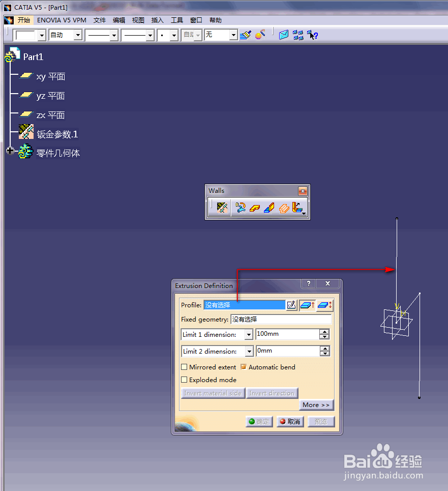Click the green icon on 确定 button
The height and width of the screenshot is (491, 448).
pos(252,421)
